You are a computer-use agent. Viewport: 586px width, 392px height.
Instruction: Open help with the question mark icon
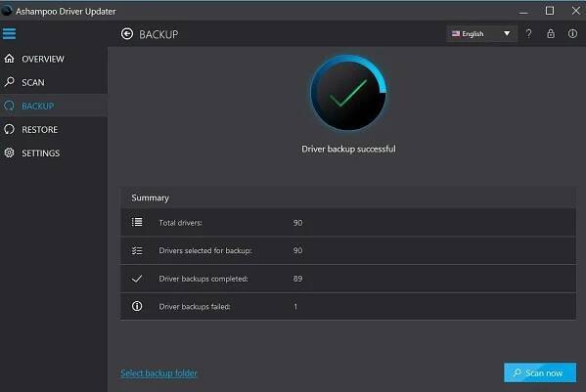pyautogui.click(x=528, y=34)
